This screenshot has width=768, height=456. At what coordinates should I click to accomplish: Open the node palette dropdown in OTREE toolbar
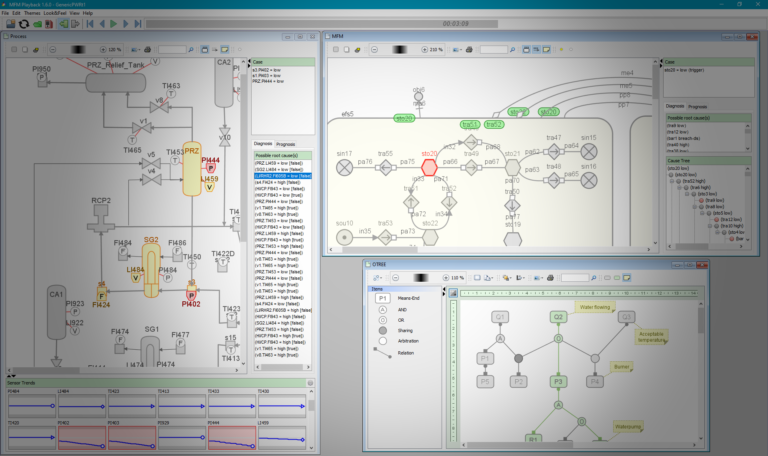(x=377, y=278)
